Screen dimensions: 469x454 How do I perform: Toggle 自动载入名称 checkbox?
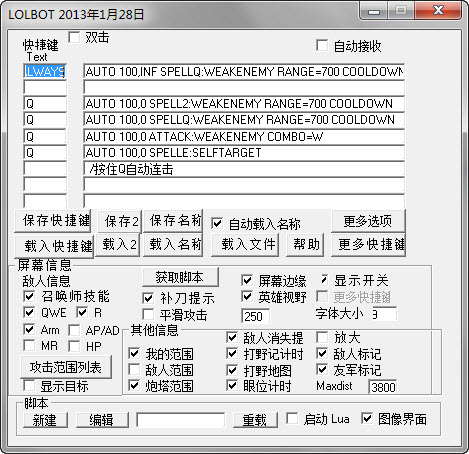217,223
